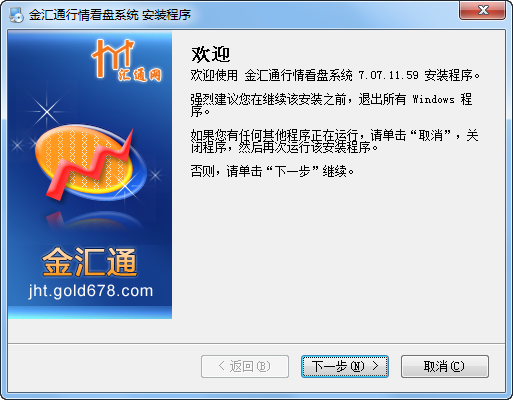Click the large white sparkle star on banner
The image size is (513, 400).
47,111
